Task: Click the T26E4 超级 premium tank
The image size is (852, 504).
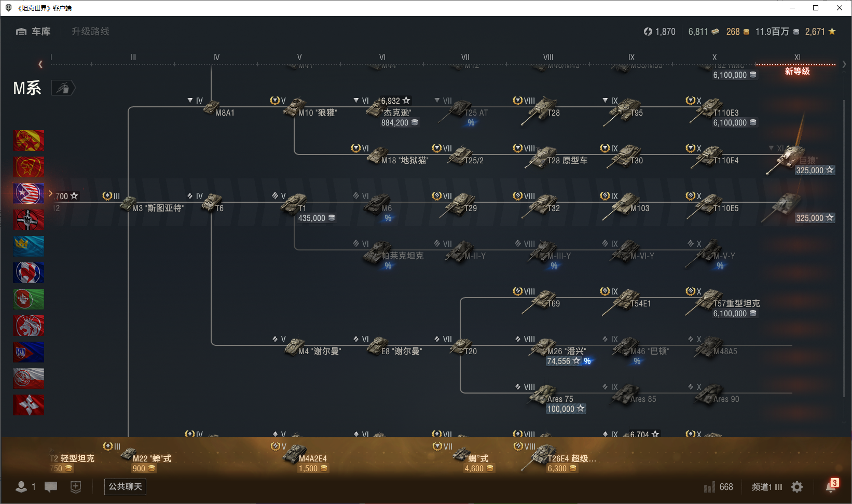Action: coord(559,457)
